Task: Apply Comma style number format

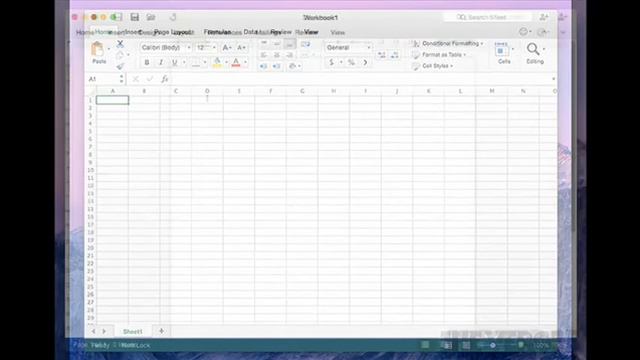Action: (x=365, y=62)
